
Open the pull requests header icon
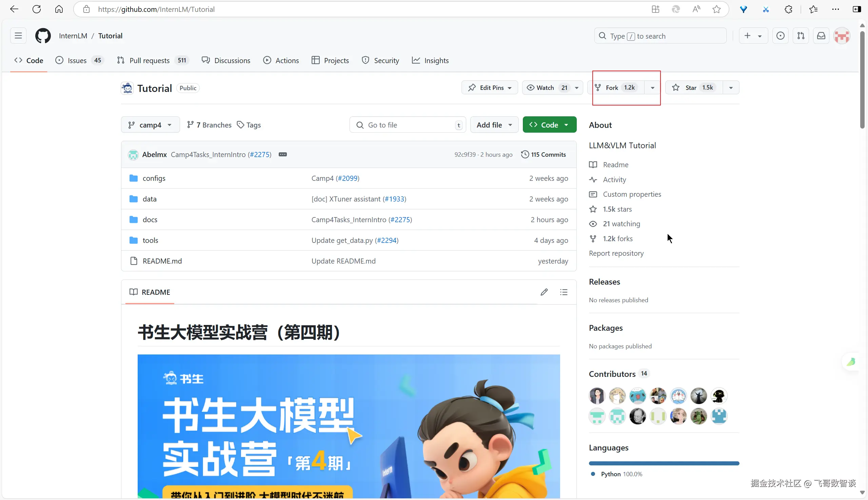[x=801, y=36]
